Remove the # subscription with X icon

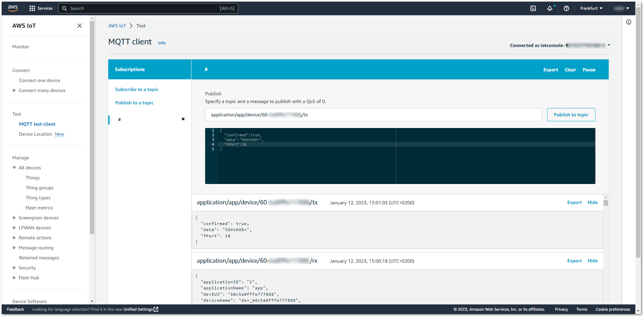pos(183,119)
